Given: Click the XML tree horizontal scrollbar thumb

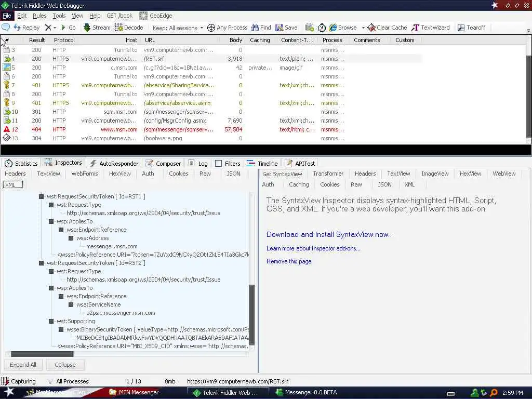Looking at the screenshot, I should 42,354.
